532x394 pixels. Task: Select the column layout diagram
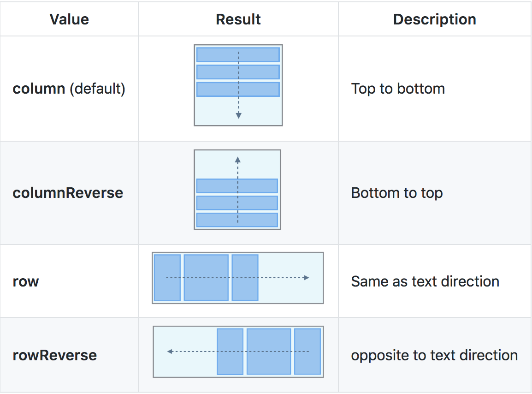pos(238,85)
